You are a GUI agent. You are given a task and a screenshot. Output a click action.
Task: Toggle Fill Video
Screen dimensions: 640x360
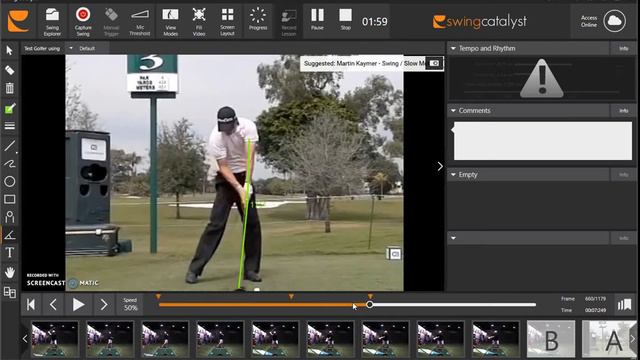click(199, 22)
